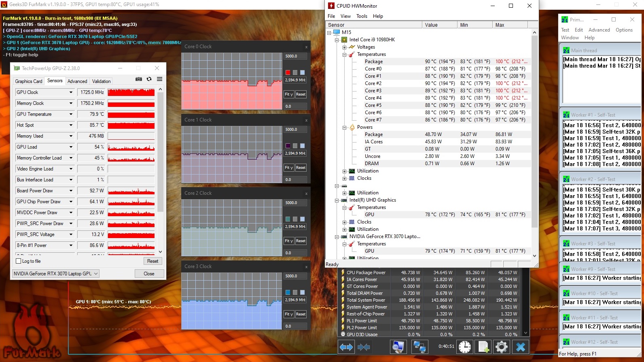
Task: Open the Board Power Draw sensor dropdown
Action: pos(71,191)
